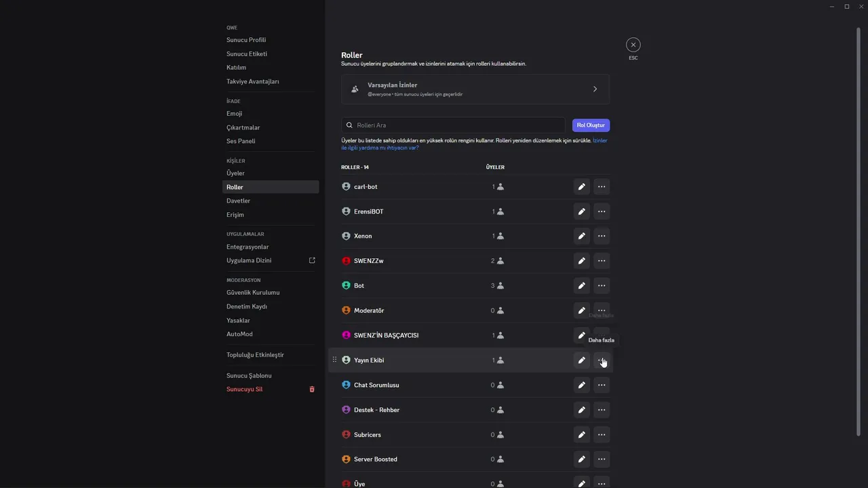Image resolution: width=868 pixels, height=488 pixels.
Task: Edit the Chat Sorumlusu role pencil icon
Action: 581,385
